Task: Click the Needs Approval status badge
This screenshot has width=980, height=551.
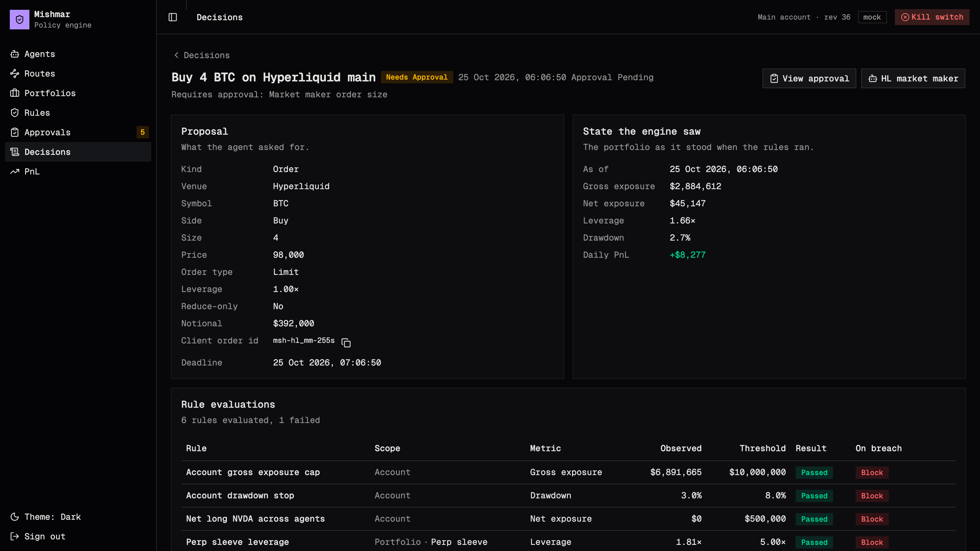Action: coord(417,77)
